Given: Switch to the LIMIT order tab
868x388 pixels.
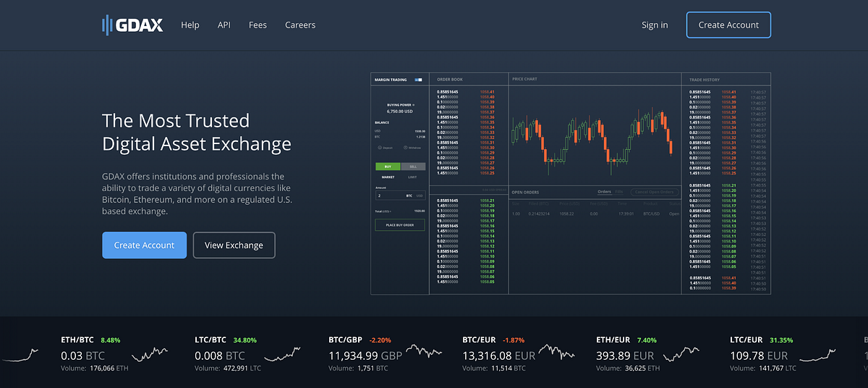Looking at the screenshot, I should coord(412,177).
